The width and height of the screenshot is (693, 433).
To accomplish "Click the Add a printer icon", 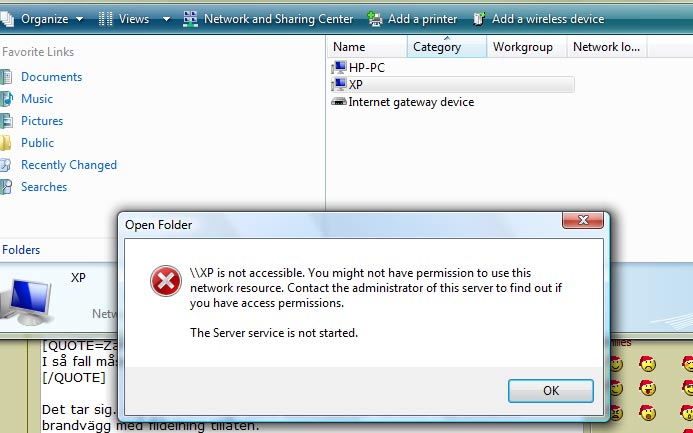I will click(x=375, y=19).
